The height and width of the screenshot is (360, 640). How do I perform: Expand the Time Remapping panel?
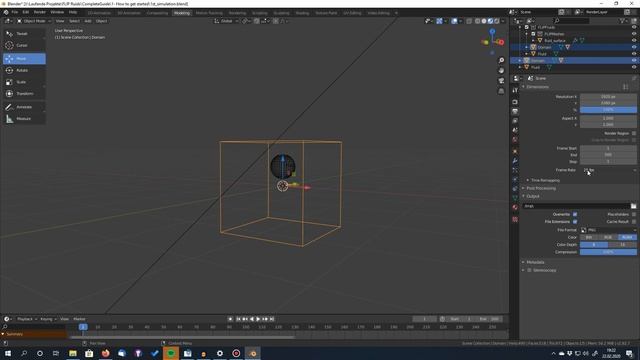(x=545, y=180)
